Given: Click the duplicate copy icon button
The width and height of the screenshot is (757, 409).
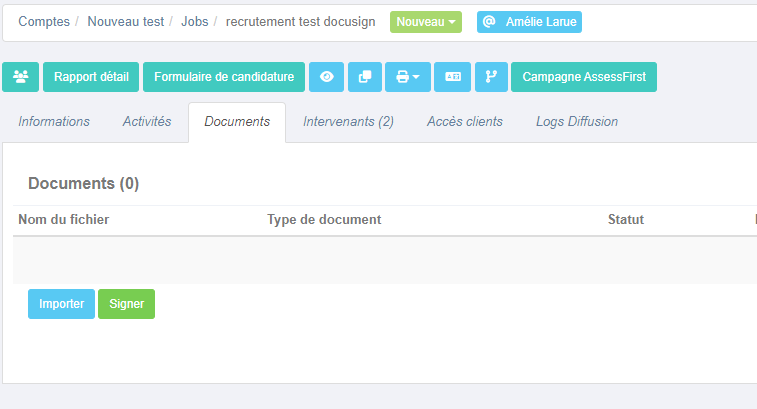Looking at the screenshot, I should 365,77.
